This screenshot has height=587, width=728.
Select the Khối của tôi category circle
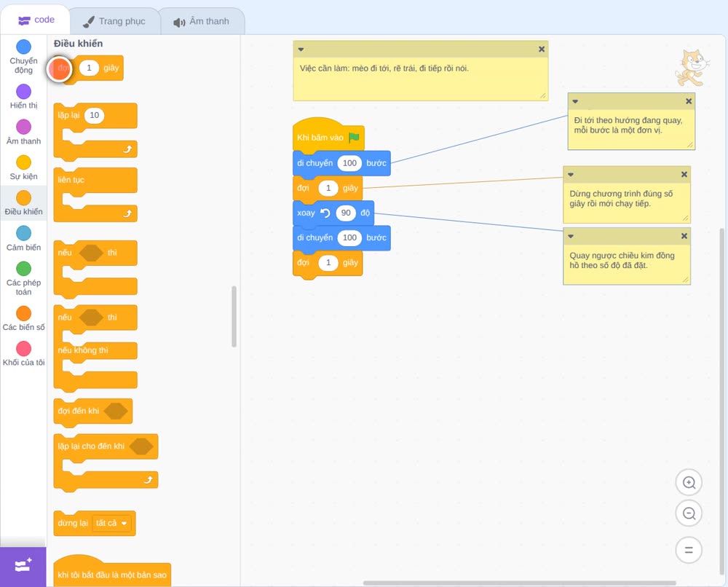point(24,348)
